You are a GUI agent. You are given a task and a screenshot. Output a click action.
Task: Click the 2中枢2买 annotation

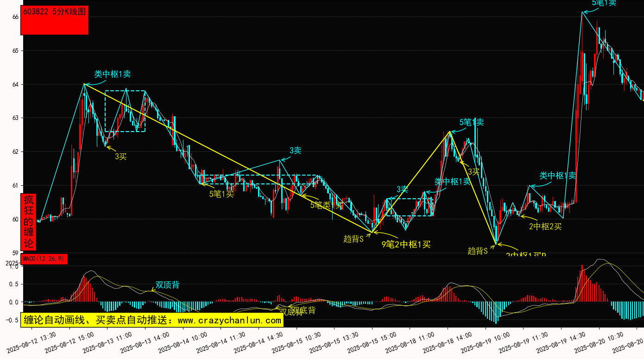coord(545,227)
